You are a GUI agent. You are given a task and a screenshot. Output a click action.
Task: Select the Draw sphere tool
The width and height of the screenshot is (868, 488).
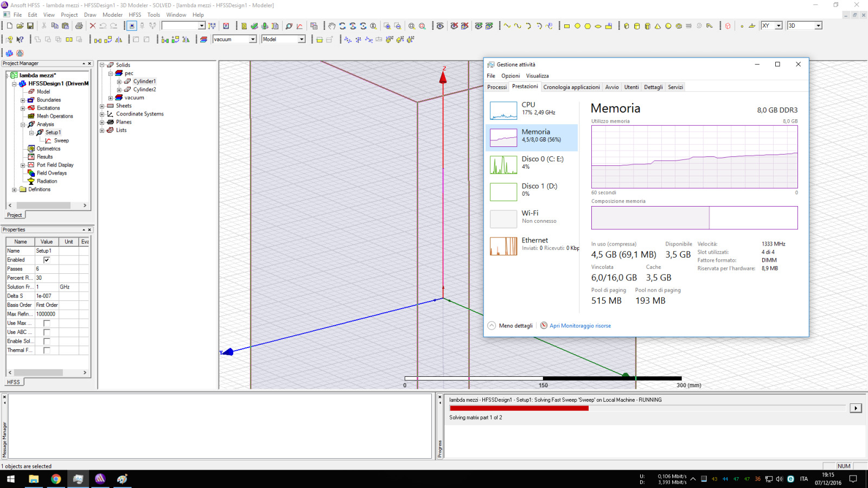[x=668, y=26]
